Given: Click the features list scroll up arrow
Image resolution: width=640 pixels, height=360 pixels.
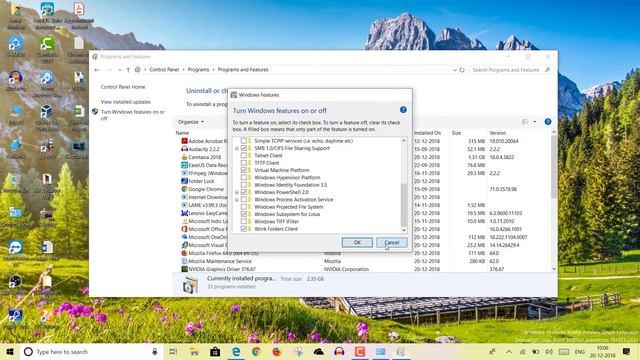Looking at the screenshot, I should (x=404, y=141).
